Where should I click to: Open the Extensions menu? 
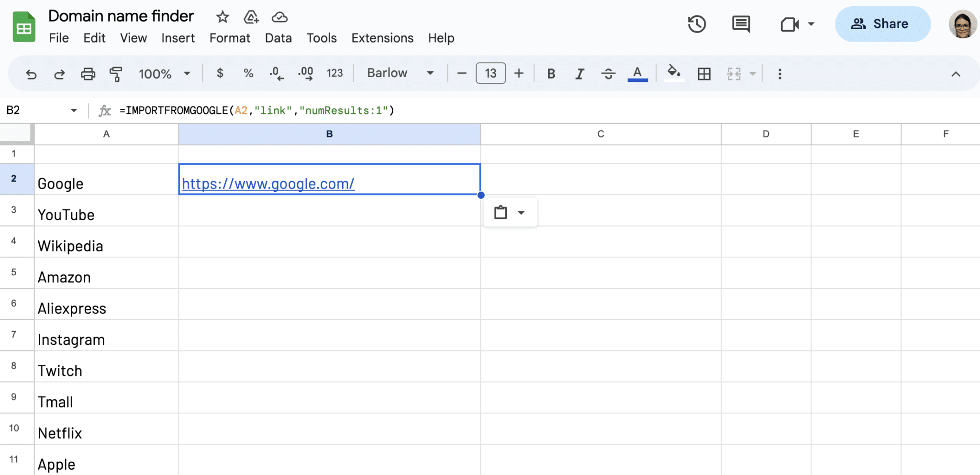(x=381, y=38)
